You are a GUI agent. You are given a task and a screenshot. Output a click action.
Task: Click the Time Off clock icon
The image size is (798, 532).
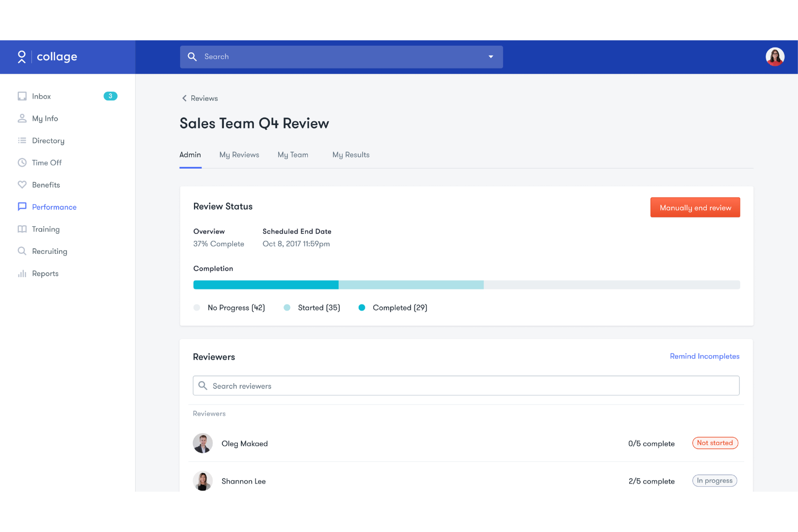click(x=22, y=162)
